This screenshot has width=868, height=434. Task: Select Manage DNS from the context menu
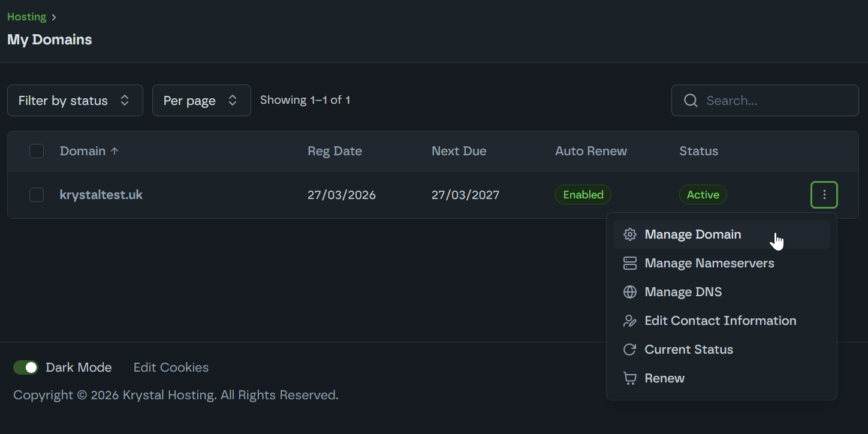(x=683, y=292)
